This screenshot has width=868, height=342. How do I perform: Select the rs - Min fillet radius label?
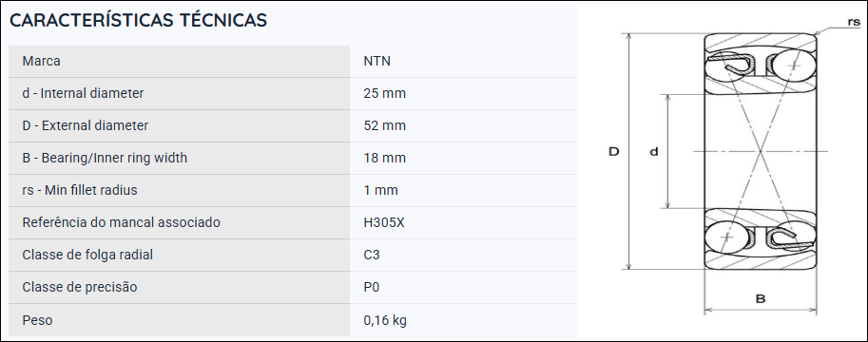[x=80, y=190]
